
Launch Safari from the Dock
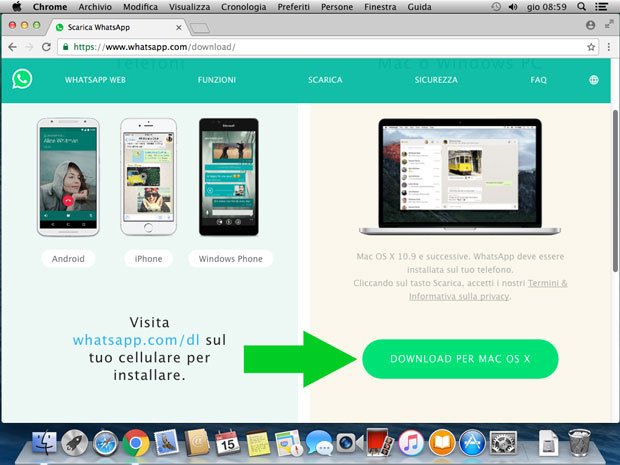105,443
